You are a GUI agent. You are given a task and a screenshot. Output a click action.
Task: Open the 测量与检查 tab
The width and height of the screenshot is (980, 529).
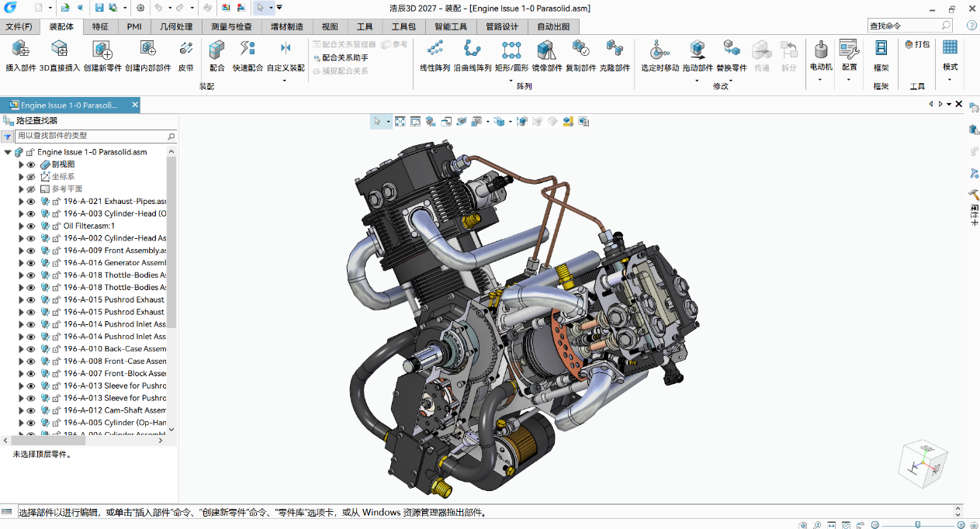(x=231, y=26)
